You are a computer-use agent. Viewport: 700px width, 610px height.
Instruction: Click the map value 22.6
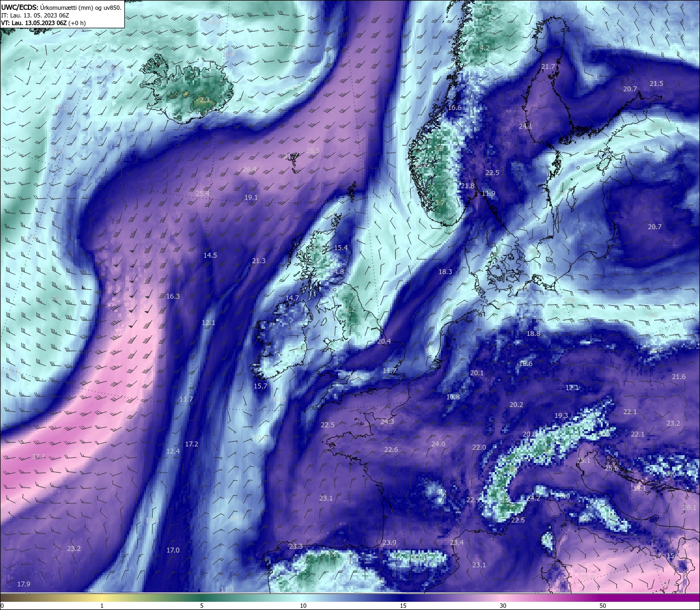[x=391, y=450]
